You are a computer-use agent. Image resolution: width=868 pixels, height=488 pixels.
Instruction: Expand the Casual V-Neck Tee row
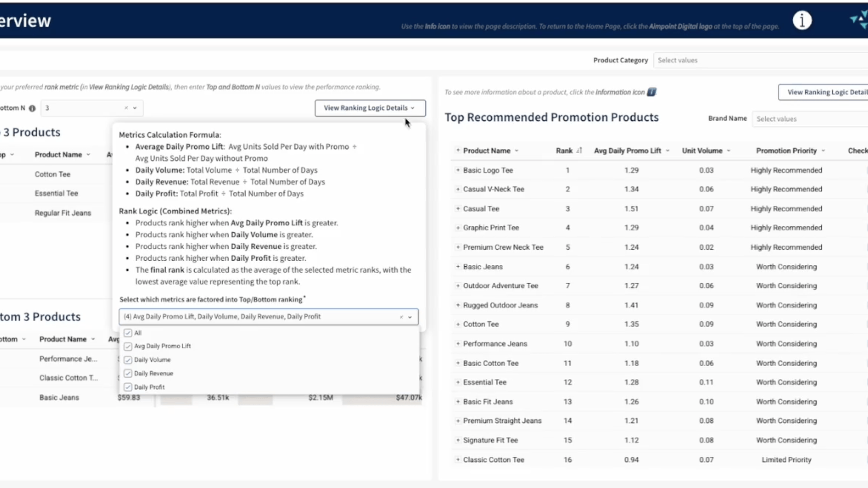pyautogui.click(x=458, y=189)
